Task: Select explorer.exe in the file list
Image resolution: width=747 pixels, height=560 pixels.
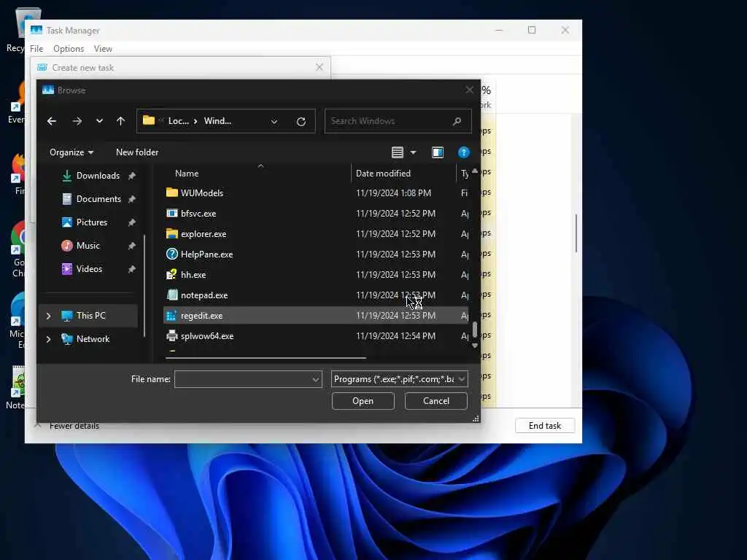Action: coord(317,234)
